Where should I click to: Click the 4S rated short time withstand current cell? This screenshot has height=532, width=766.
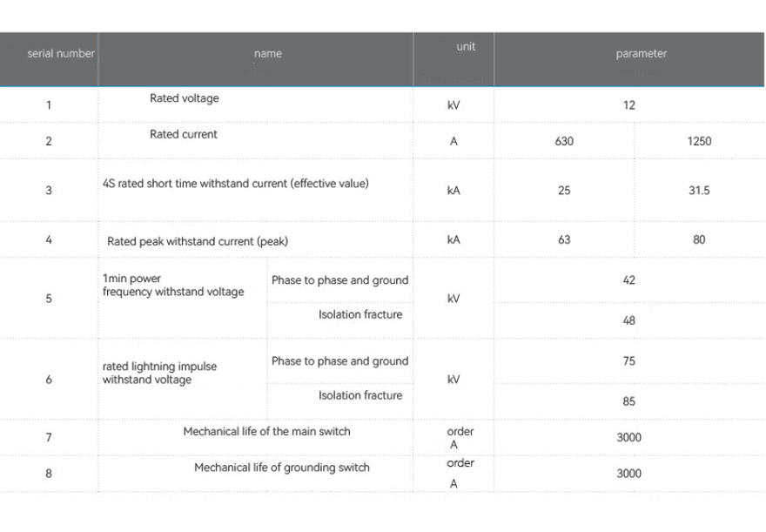(236, 184)
